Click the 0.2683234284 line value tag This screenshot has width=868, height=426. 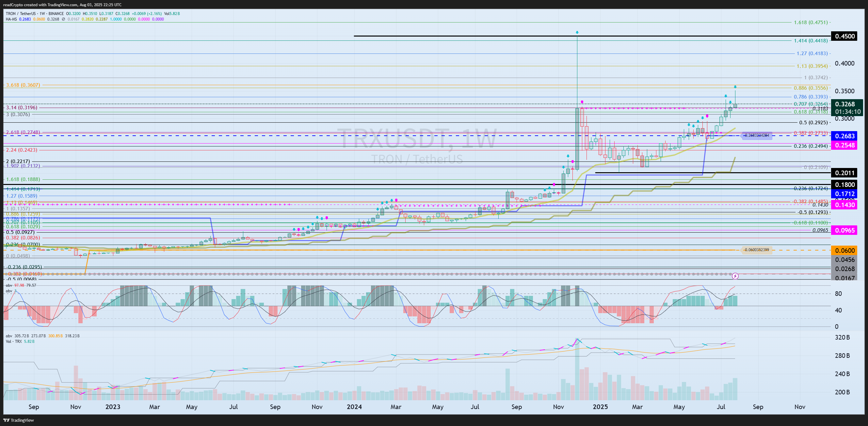[x=756, y=136]
